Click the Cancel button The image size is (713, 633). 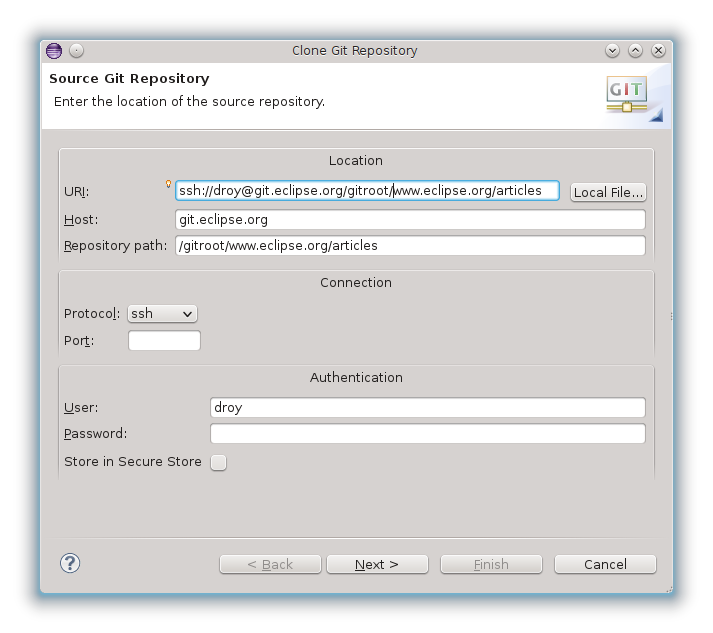click(605, 564)
